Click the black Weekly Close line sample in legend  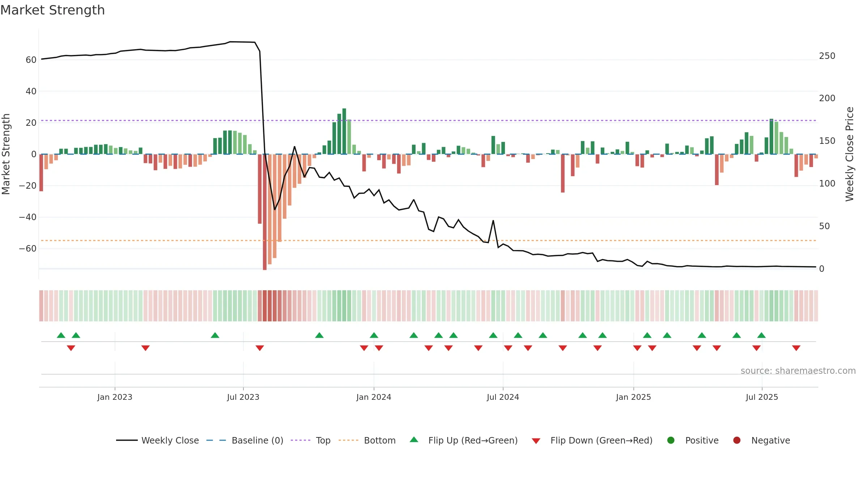coord(127,440)
